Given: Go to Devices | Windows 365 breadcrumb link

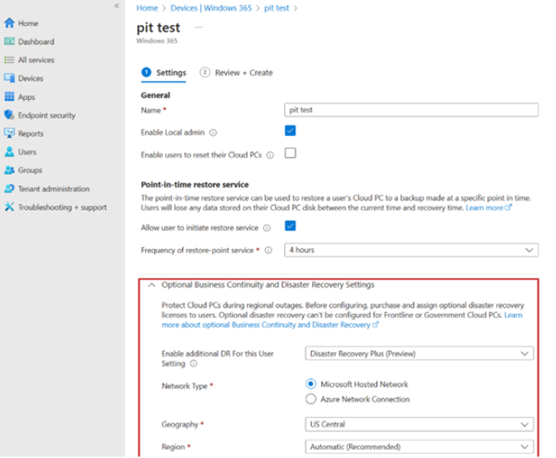Looking at the screenshot, I should coord(211,8).
